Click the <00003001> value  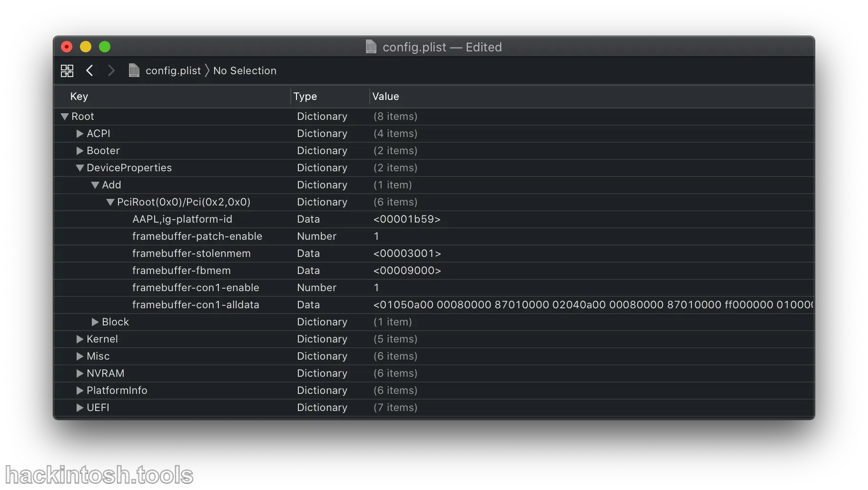coord(407,254)
